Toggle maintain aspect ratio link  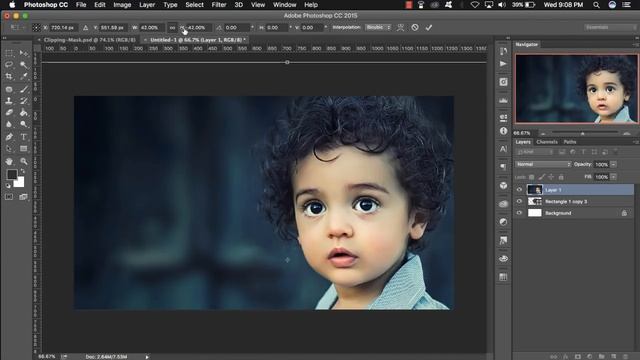coord(172,28)
